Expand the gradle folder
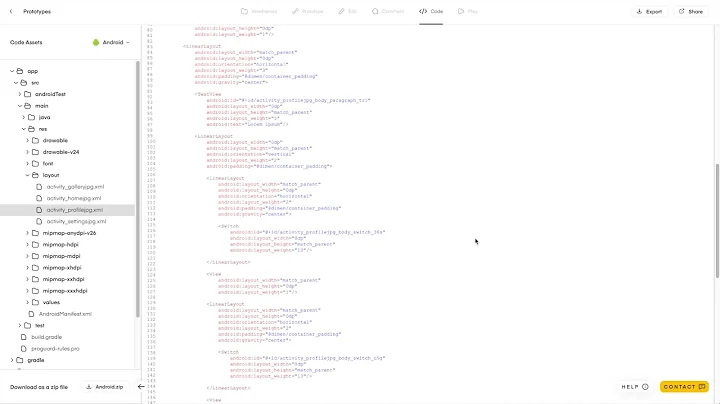Screen dimensions: 720x404 pyautogui.click(x=12, y=360)
